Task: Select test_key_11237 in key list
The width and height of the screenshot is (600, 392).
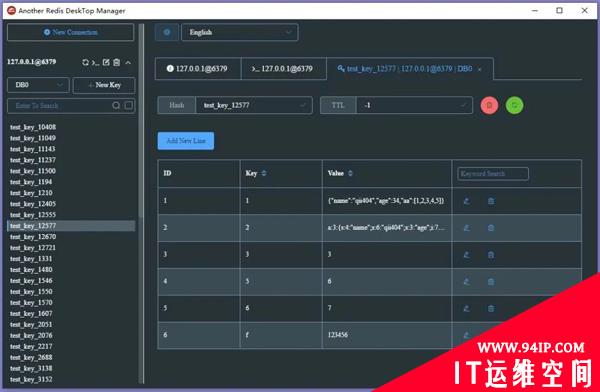Action: [x=71, y=160]
